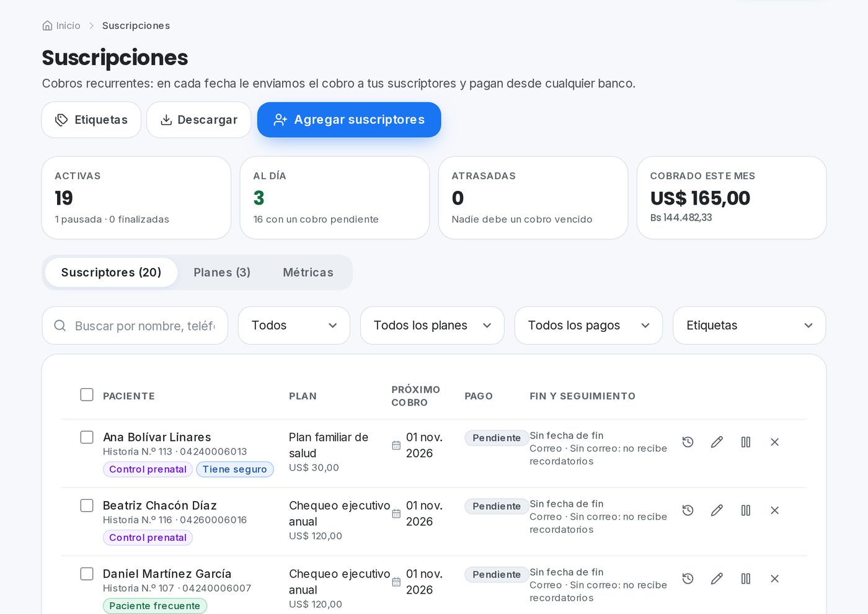The image size is (868, 614).
Task: Open the Etiquetas filter dropdown
Action: (x=749, y=326)
